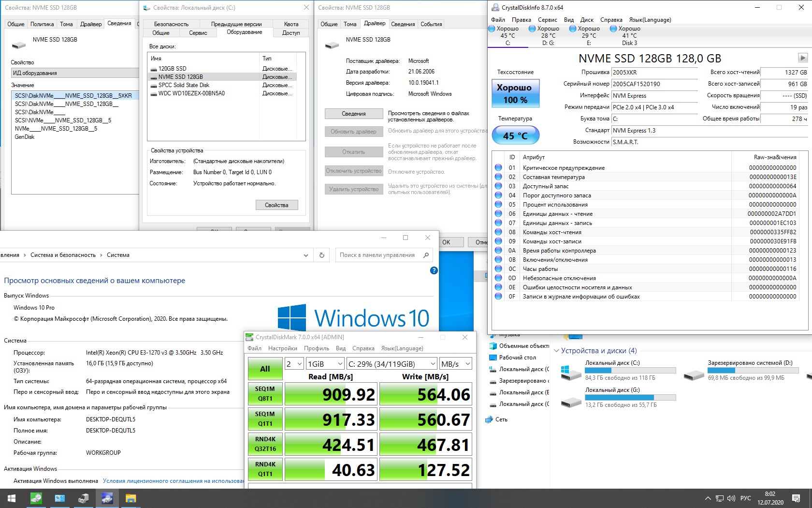Run the SEQ1M Q8T1 benchmark
812x508 pixels.
click(265, 394)
